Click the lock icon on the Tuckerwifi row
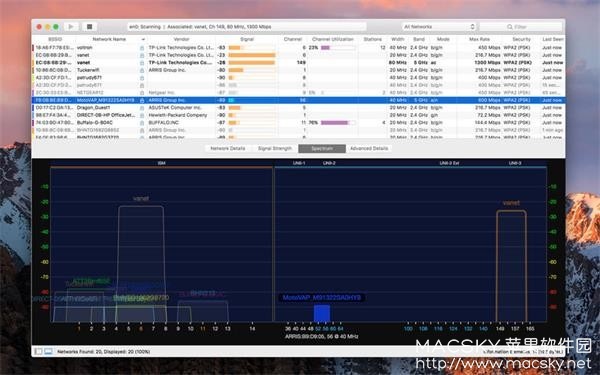 [x=142, y=70]
